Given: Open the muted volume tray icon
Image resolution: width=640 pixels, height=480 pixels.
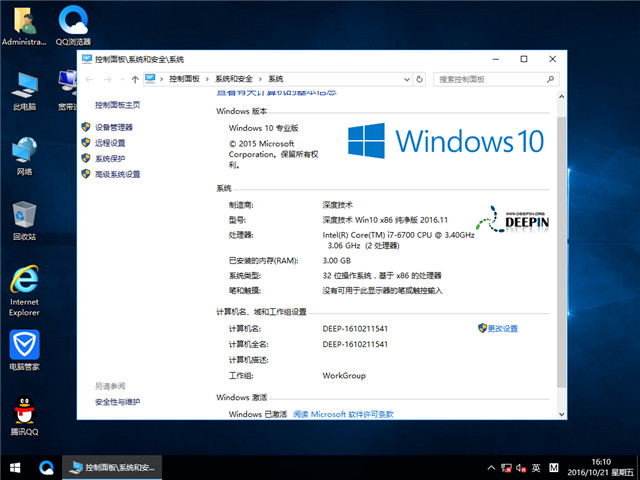Looking at the screenshot, I should [x=521, y=468].
